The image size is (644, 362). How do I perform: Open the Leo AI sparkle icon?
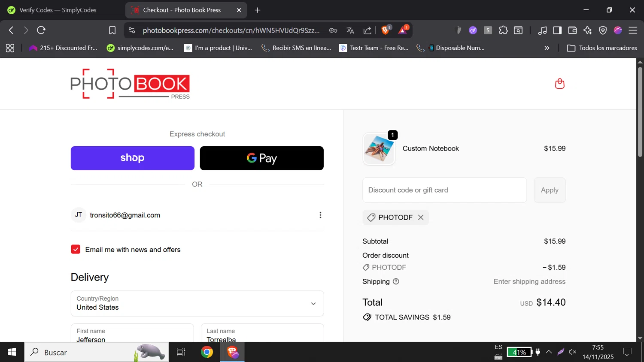(x=587, y=30)
